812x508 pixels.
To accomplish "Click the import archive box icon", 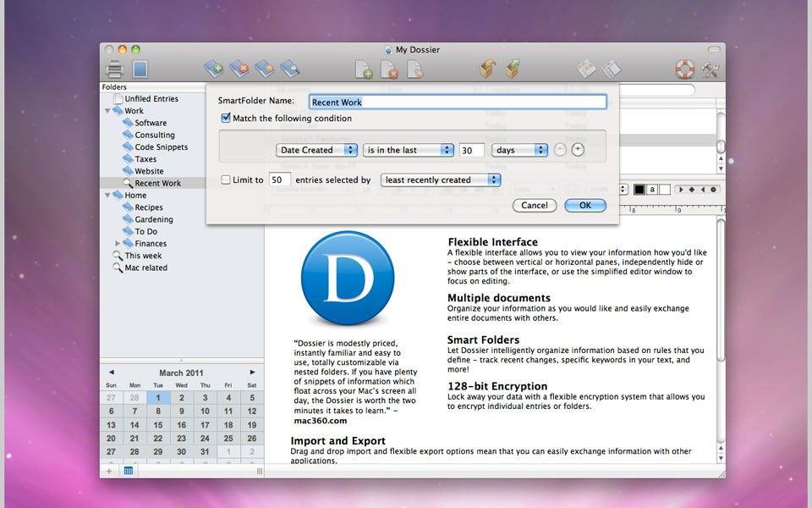I will pos(488,69).
